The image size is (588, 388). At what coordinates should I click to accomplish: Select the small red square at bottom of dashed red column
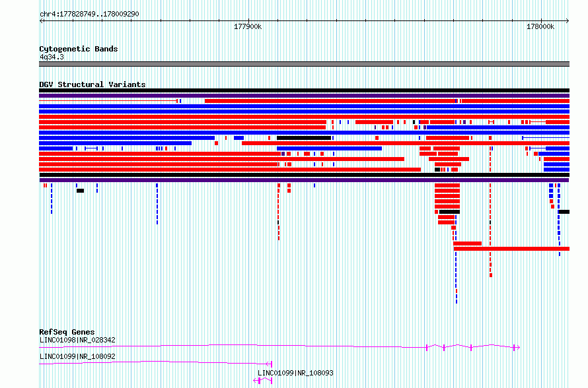490,275
